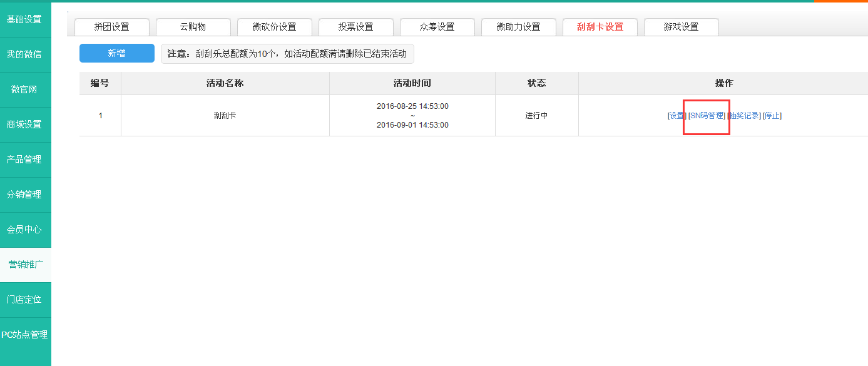The image size is (868, 366).
Task: Go to the 投票设置 tab
Action: (x=355, y=27)
